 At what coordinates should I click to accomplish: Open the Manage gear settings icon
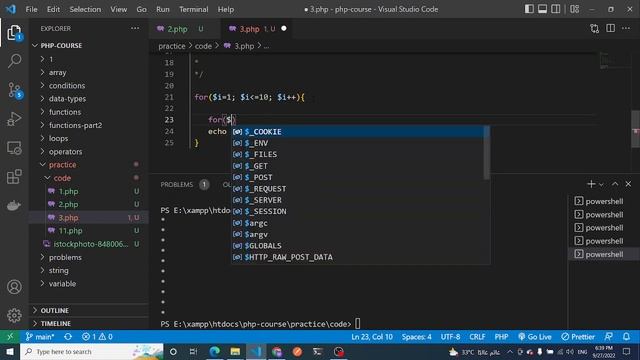point(14,315)
